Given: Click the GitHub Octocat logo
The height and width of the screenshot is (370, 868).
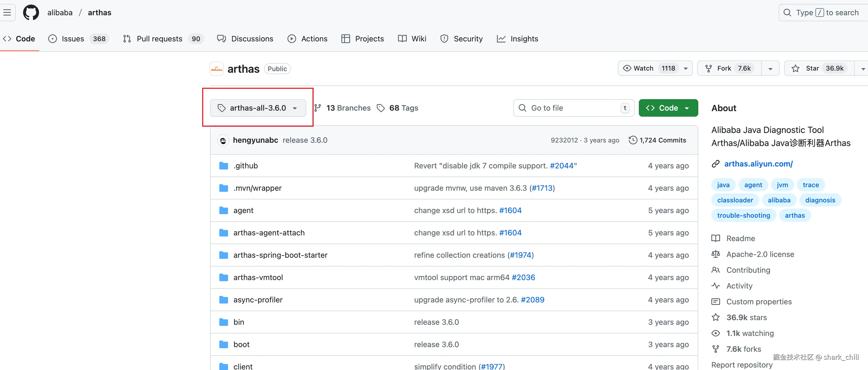Looking at the screenshot, I should [x=31, y=13].
